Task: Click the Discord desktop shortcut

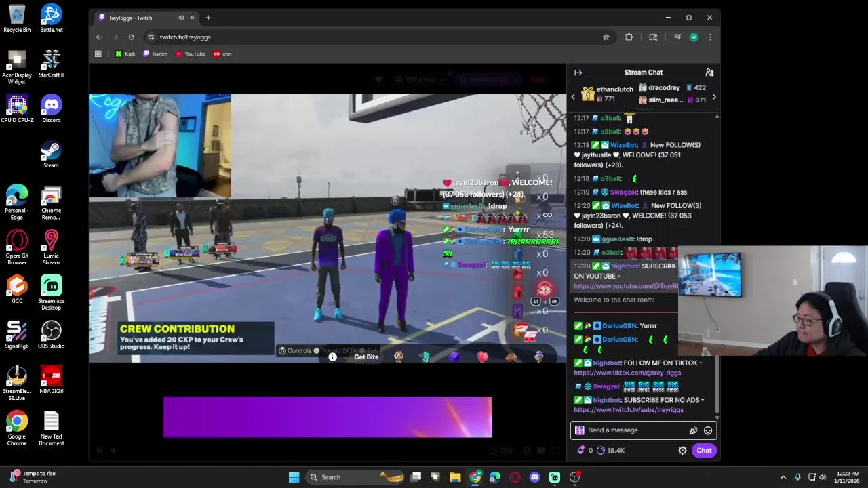Action: coord(51,108)
